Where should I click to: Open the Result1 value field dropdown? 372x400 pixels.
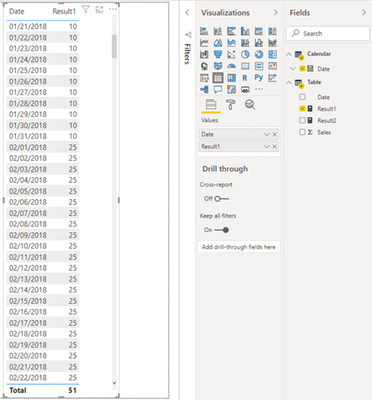pos(266,146)
